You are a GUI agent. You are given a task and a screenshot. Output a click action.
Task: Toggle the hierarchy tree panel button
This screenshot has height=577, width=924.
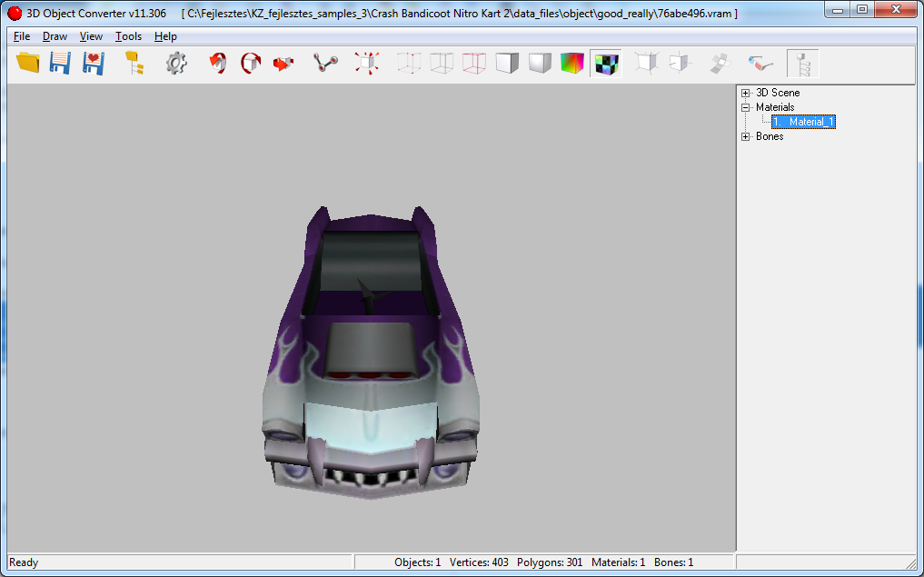[x=802, y=63]
